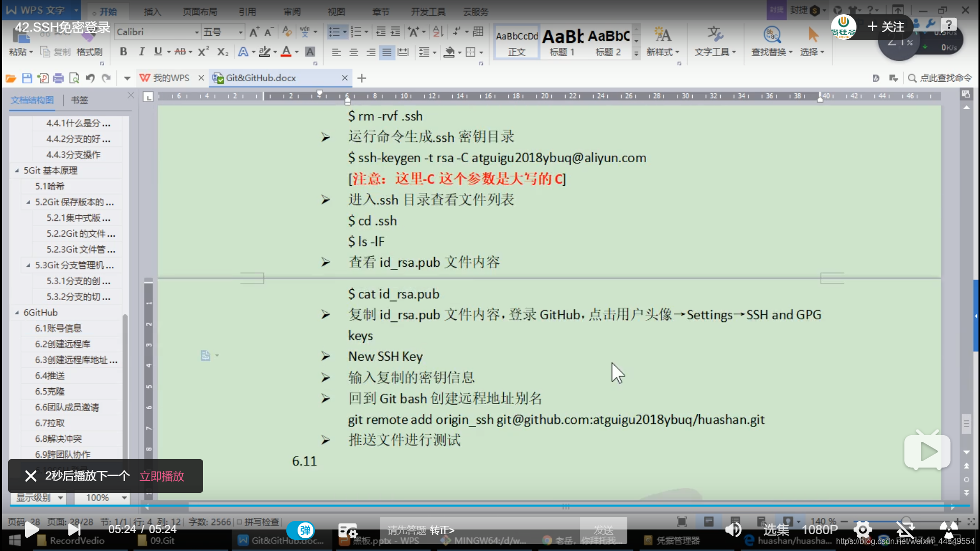
Task: Increase font size with grow font icon
Action: [254, 32]
